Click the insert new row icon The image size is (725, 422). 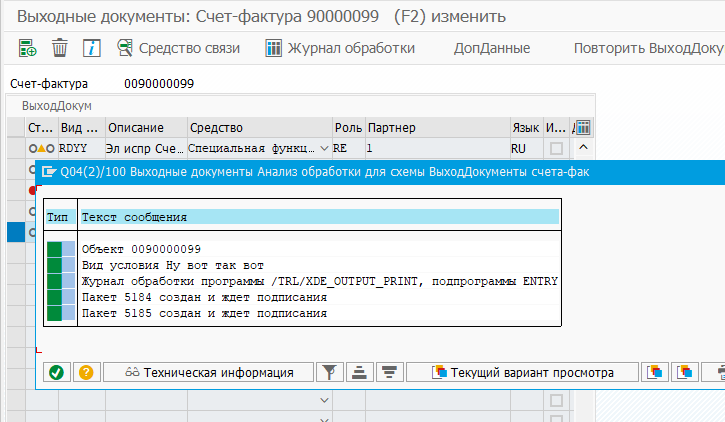[28, 48]
